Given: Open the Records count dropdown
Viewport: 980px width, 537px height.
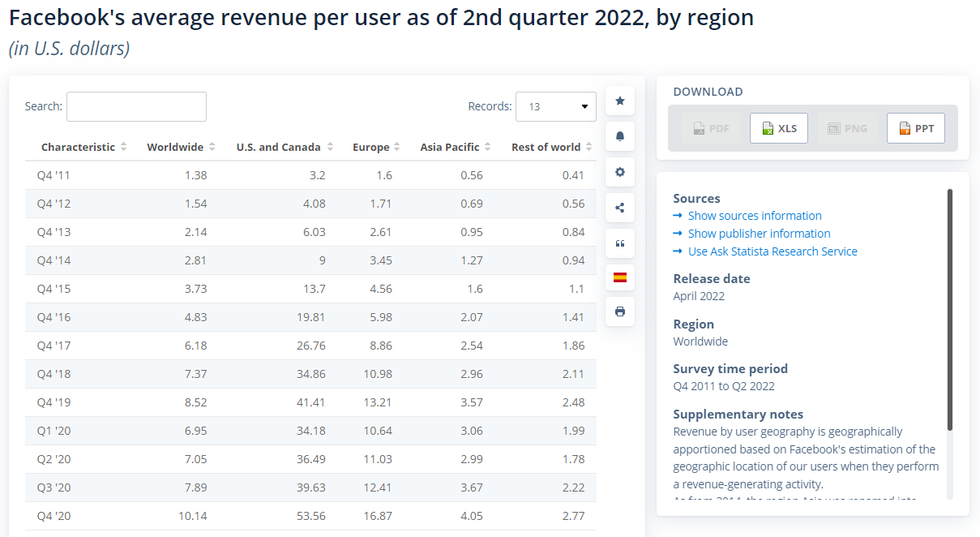Looking at the screenshot, I should [x=556, y=106].
